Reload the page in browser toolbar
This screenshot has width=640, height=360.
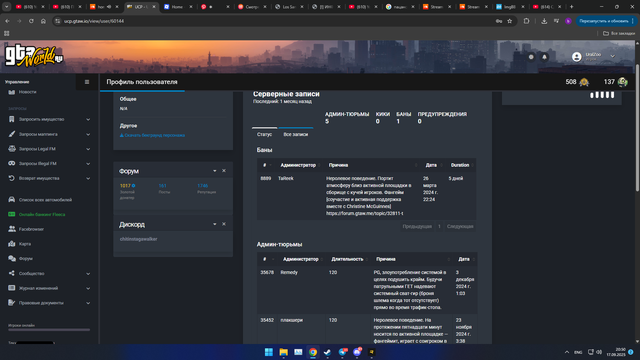31,21
